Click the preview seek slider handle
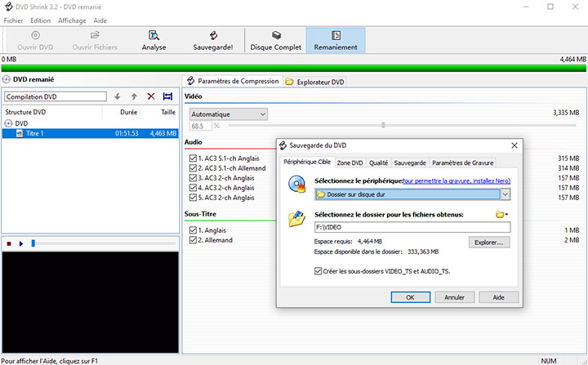This screenshot has height=365, width=588. point(33,243)
